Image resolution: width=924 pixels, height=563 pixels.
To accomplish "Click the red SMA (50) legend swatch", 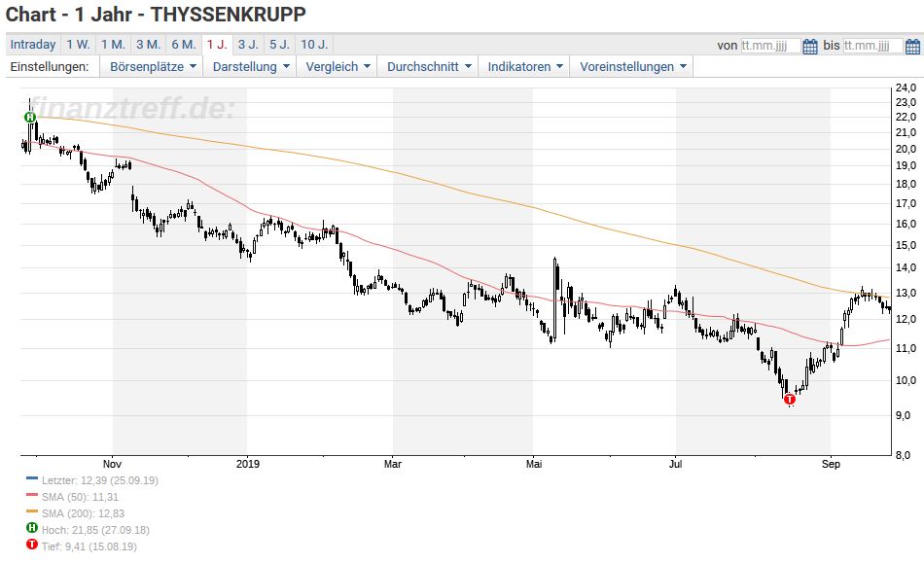I will pyautogui.click(x=32, y=495).
